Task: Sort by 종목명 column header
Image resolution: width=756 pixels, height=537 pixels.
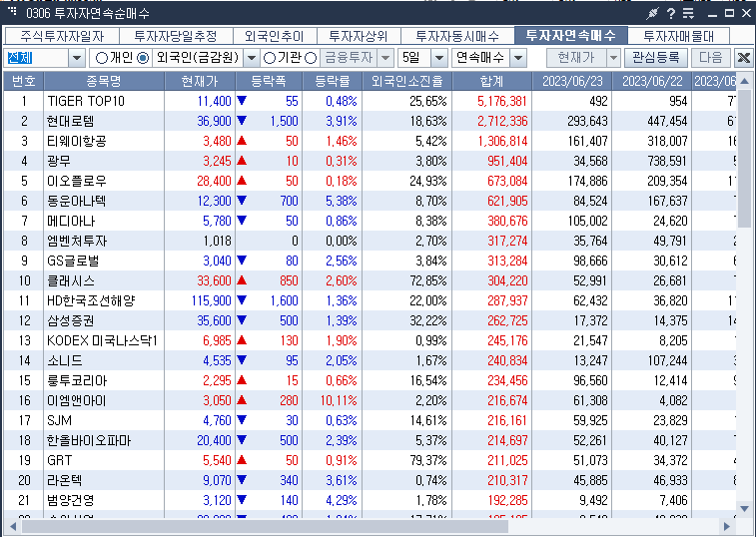Action: 104,81
